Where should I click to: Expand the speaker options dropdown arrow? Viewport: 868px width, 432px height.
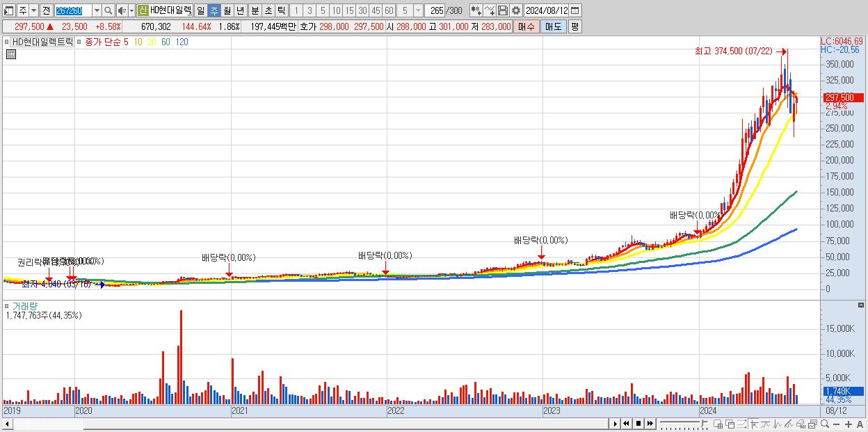point(131,10)
